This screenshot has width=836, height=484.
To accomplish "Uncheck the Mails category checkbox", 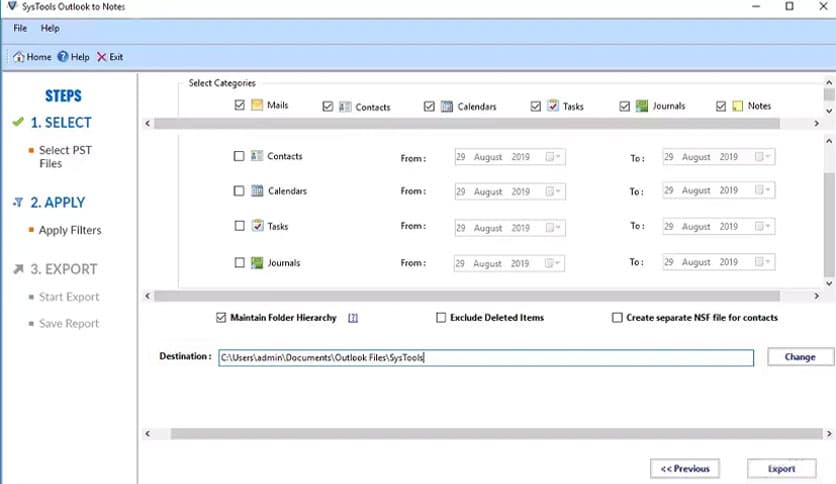I will tap(239, 105).
